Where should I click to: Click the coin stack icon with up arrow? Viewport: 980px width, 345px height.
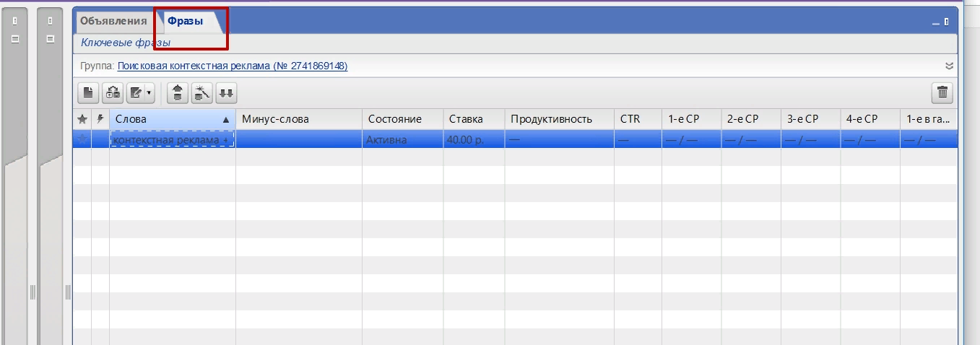178,92
